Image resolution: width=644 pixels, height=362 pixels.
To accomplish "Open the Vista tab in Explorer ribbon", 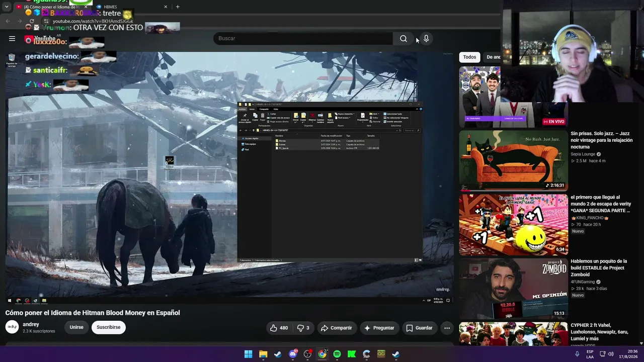I will (x=276, y=109).
